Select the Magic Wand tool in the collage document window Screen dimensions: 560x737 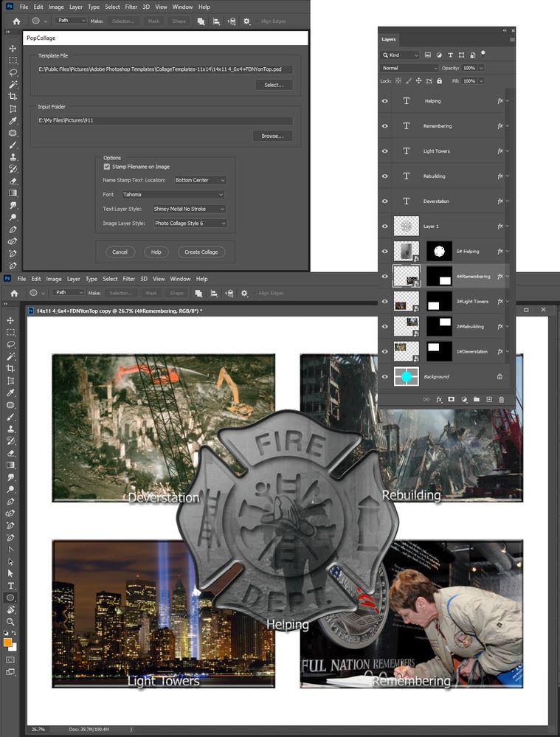tap(10, 356)
